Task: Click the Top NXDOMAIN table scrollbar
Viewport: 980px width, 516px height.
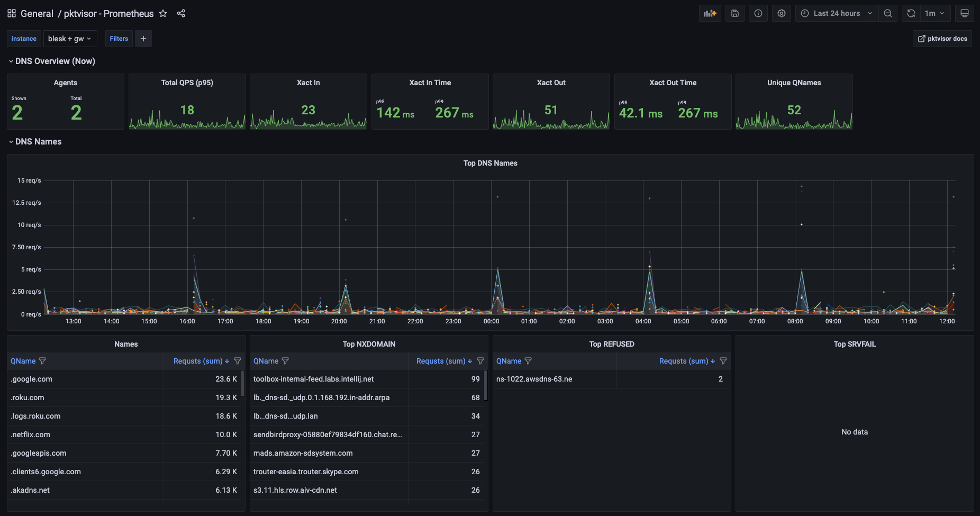Action: coord(486,385)
